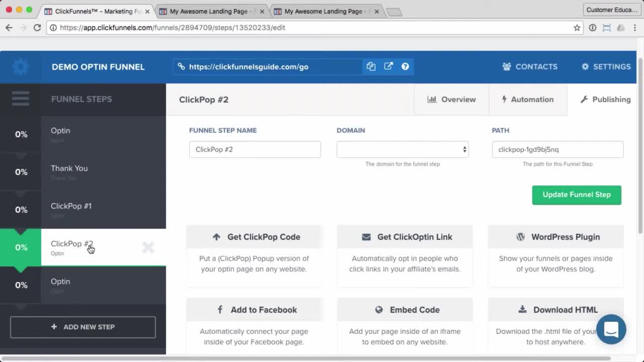Screen dimensions: 644x362
Task: Reload the page with the refresh icon
Action: click(x=37, y=28)
